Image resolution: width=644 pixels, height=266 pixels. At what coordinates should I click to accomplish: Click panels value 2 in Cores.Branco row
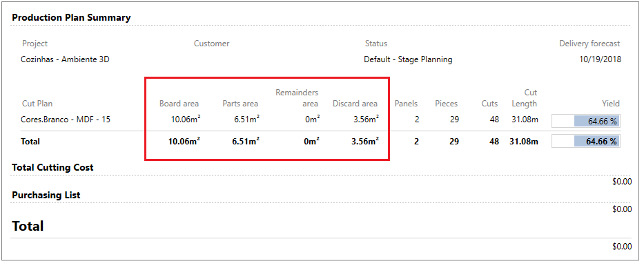[x=416, y=120]
